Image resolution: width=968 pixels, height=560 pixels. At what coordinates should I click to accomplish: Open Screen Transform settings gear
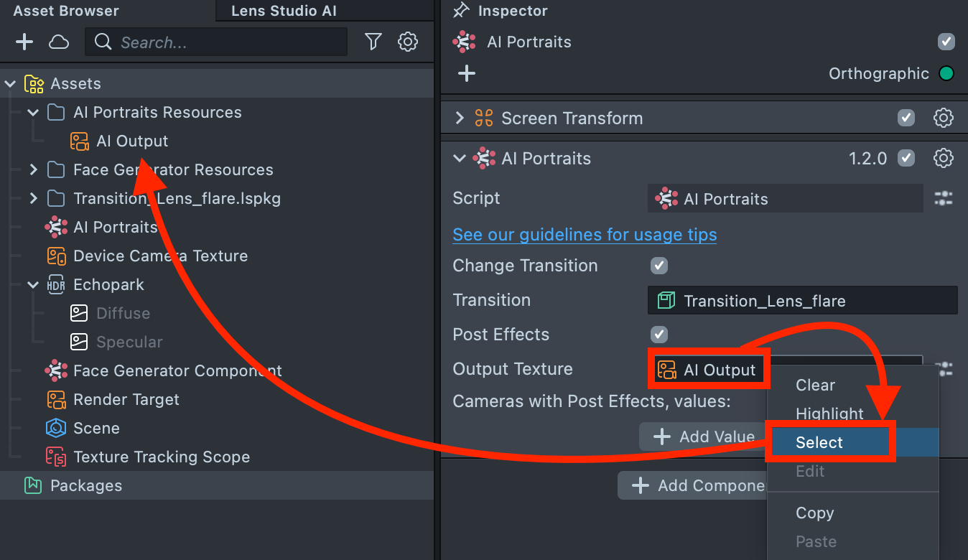(943, 118)
